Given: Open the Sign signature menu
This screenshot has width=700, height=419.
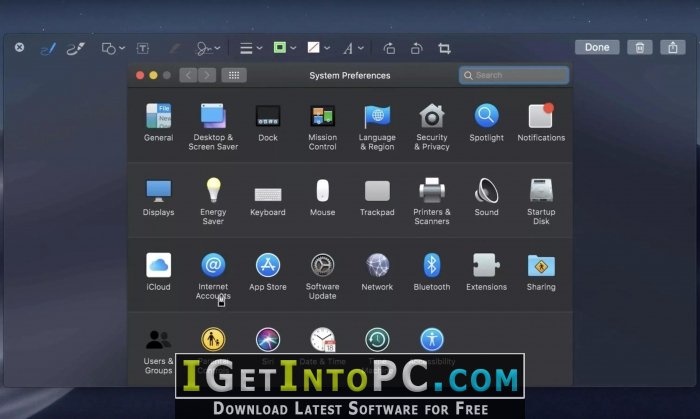Looking at the screenshot, I should tap(208, 48).
